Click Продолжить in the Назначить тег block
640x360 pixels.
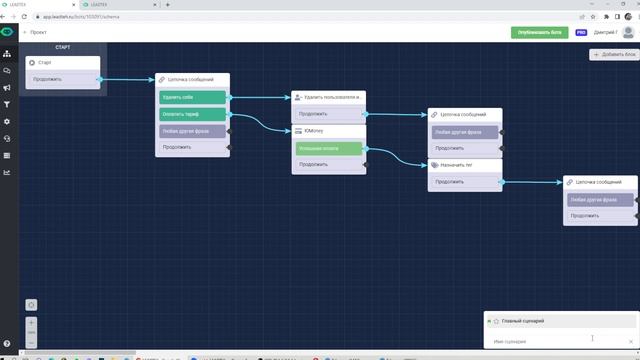[465, 182]
